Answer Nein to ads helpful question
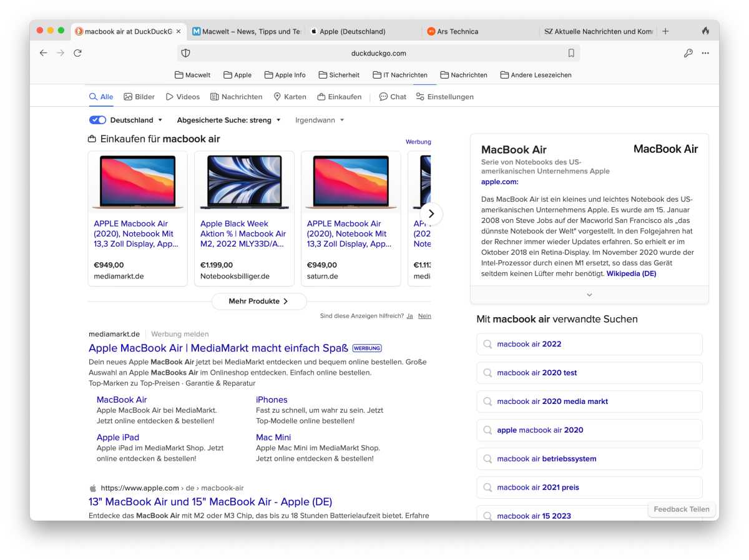The width and height of the screenshot is (749, 560). click(x=424, y=316)
